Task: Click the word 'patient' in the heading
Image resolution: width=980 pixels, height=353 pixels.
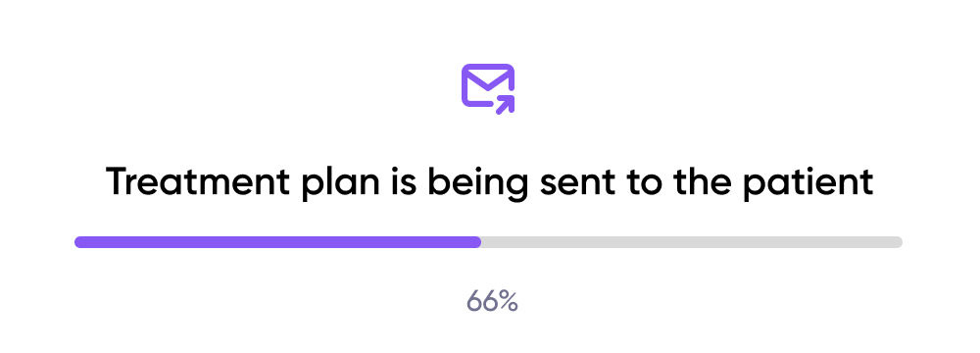Action: (808, 182)
